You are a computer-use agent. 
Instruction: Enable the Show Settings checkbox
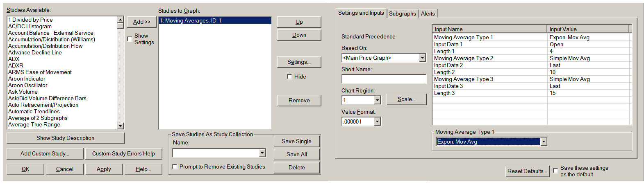[130, 39]
